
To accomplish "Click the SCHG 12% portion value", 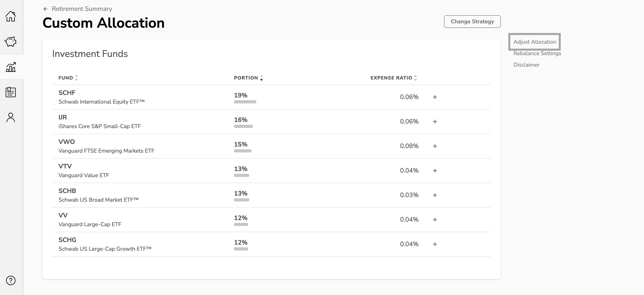I will (x=241, y=242).
